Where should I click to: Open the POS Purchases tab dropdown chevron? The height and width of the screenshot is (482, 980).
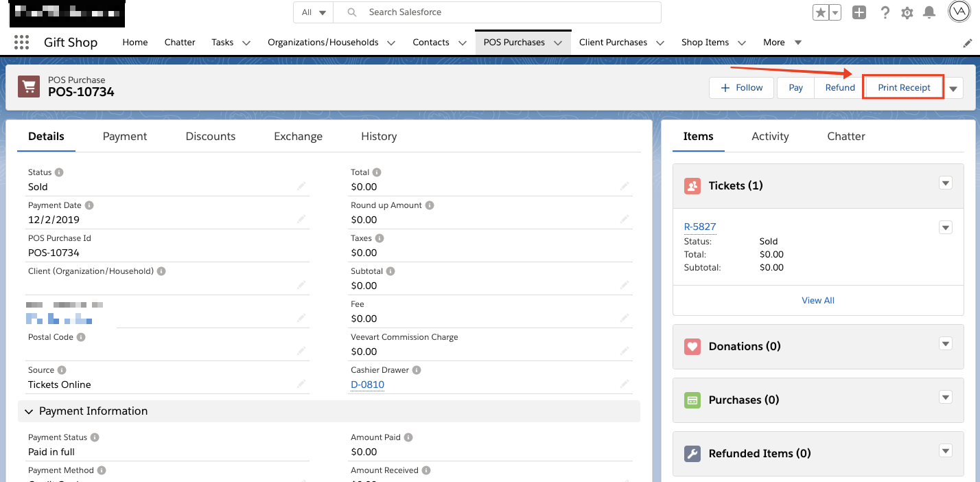pyautogui.click(x=558, y=43)
